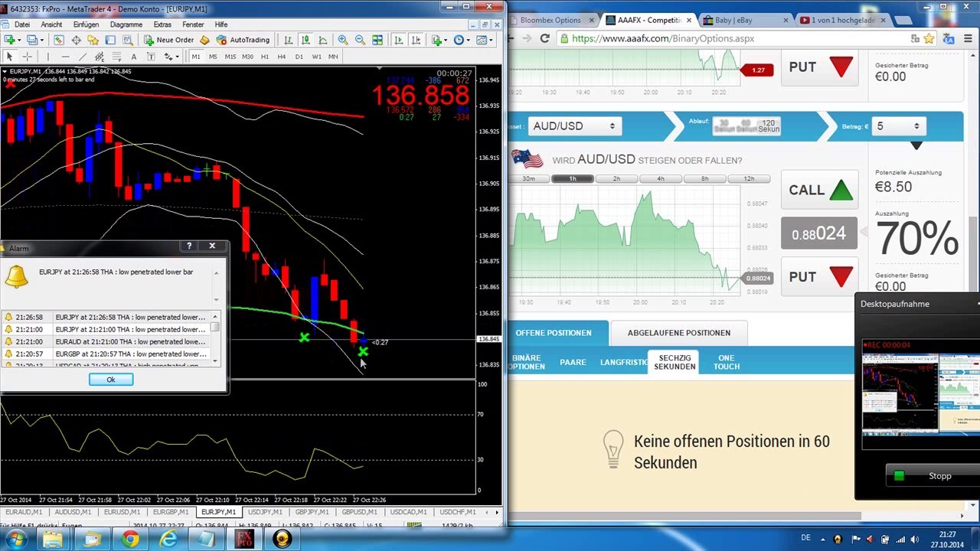Select the 120 Sekunden expiry option

coord(769,126)
